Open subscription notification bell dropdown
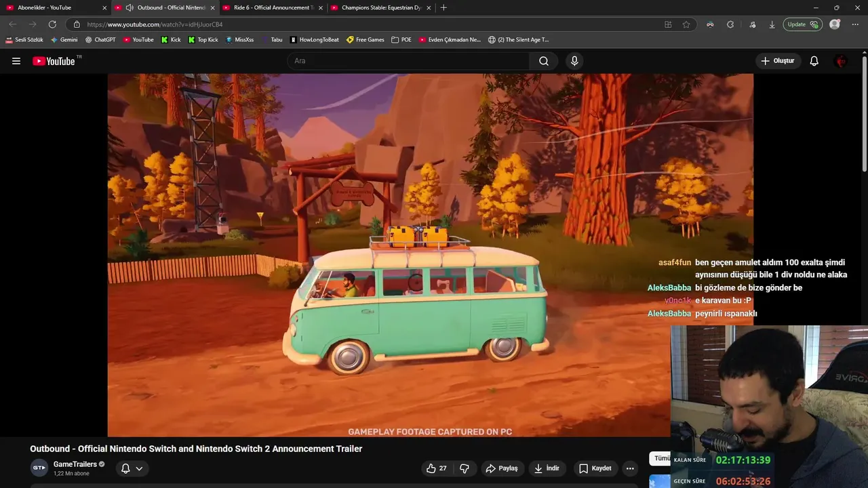 coord(132,468)
